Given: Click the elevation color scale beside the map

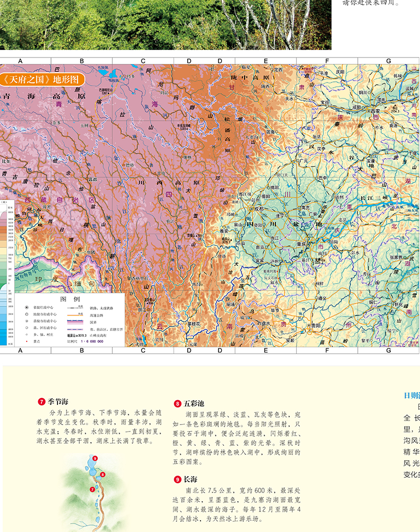Looking at the screenshot, I should [7, 273].
